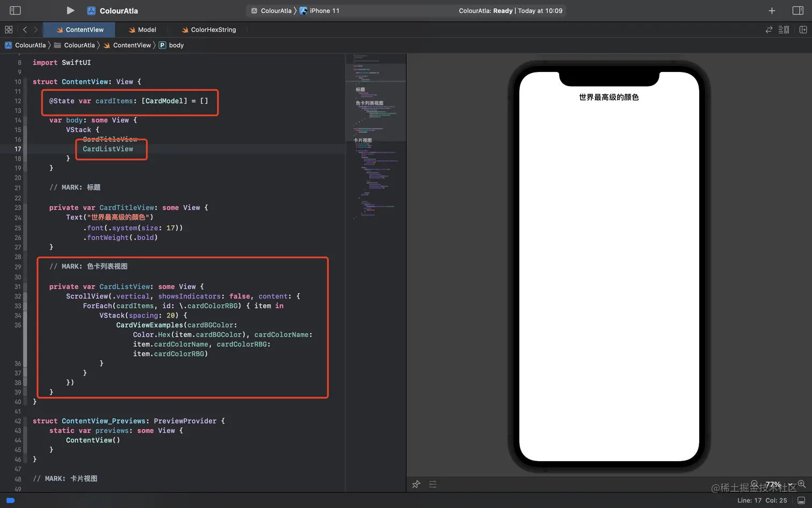Click 'CardViewExamples(cardBGColor:' call
The height and width of the screenshot is (508, 812).
click(x=177, y=325)
